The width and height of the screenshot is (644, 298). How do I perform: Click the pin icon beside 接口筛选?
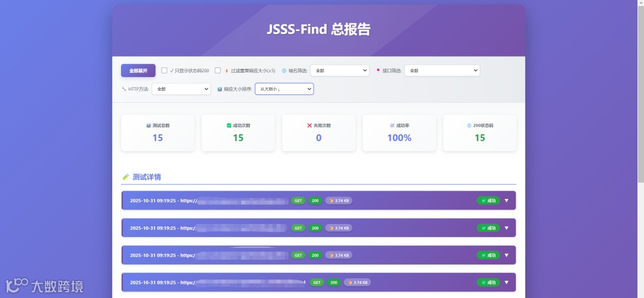[x=378, y=70]
